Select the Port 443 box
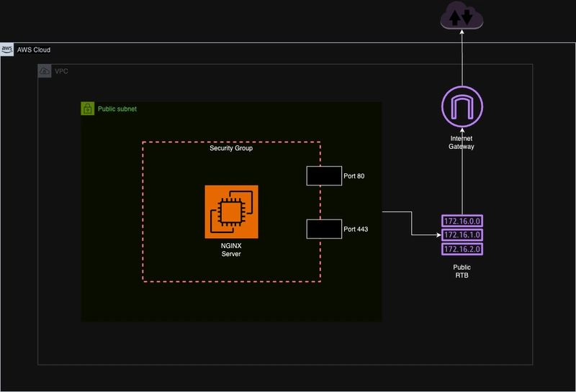The image size is (576, 392). [324, 229]
